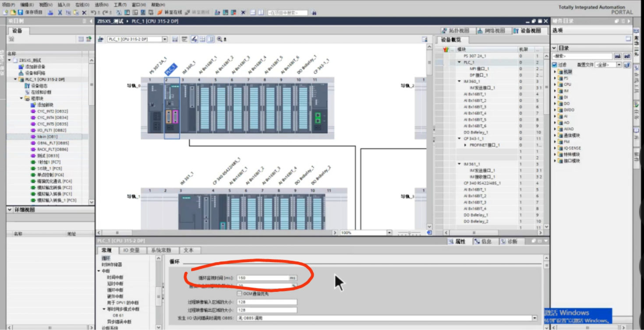The height and width of the screenshot is (330, 644).
Task: Open the OB85 call on I/O error dropdown
Action: click(x=534, y=318)
